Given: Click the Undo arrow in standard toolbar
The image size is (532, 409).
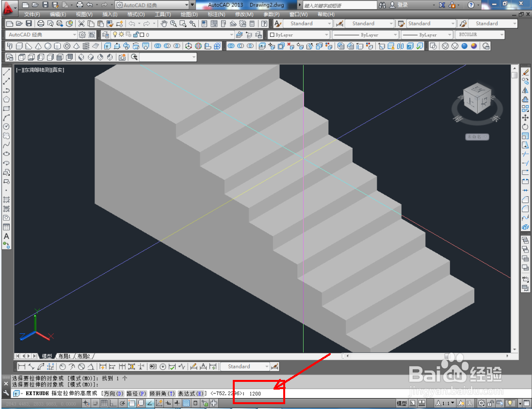Looking at the screenshot, I should click(x=131, y=23).
